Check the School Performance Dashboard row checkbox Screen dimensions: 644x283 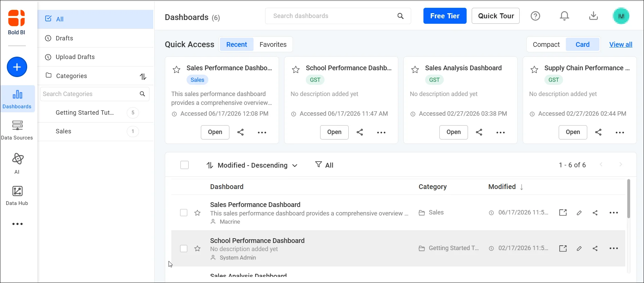pyautogui.click(x=184, y=248)
